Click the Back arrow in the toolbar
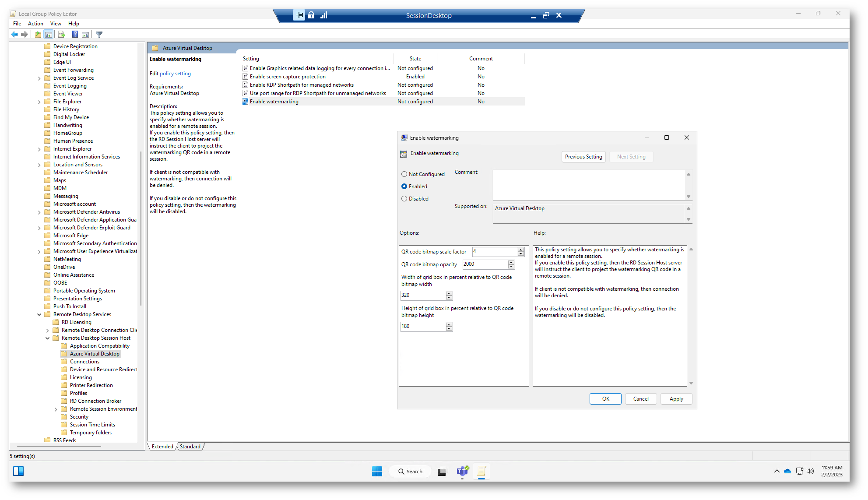This screenshot has height=500, width=868. (14, 34)
